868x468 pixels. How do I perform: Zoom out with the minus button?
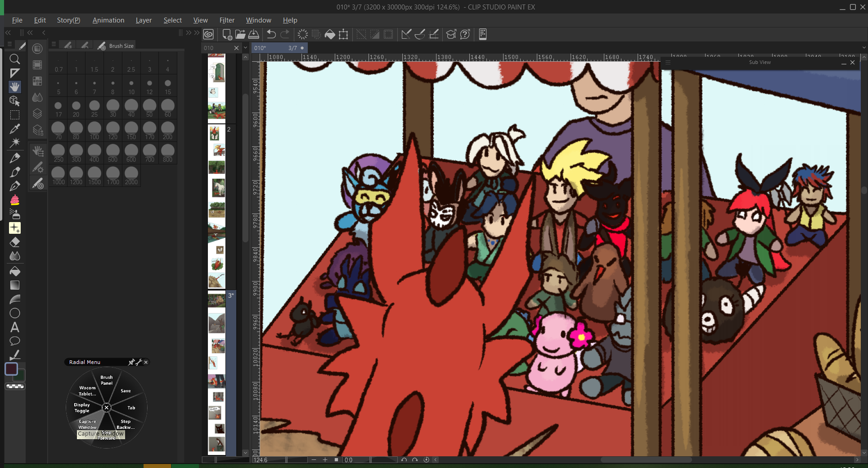coord(314,460)
